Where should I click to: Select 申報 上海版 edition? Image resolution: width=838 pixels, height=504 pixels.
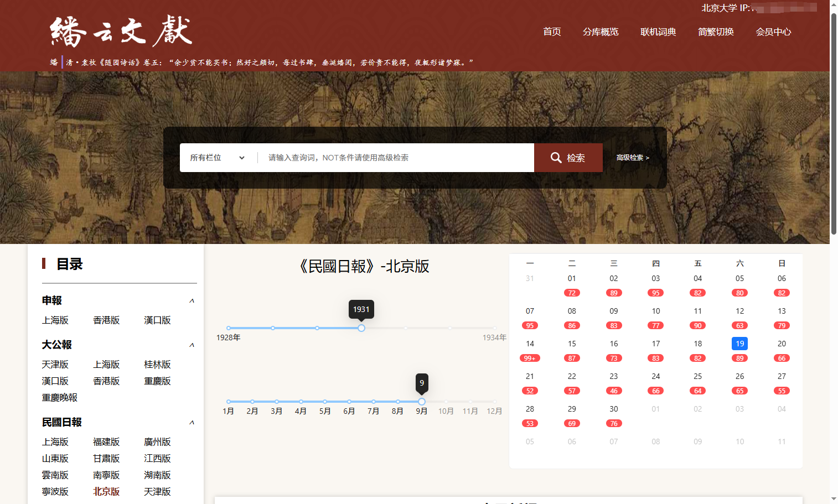pos(55,320)
